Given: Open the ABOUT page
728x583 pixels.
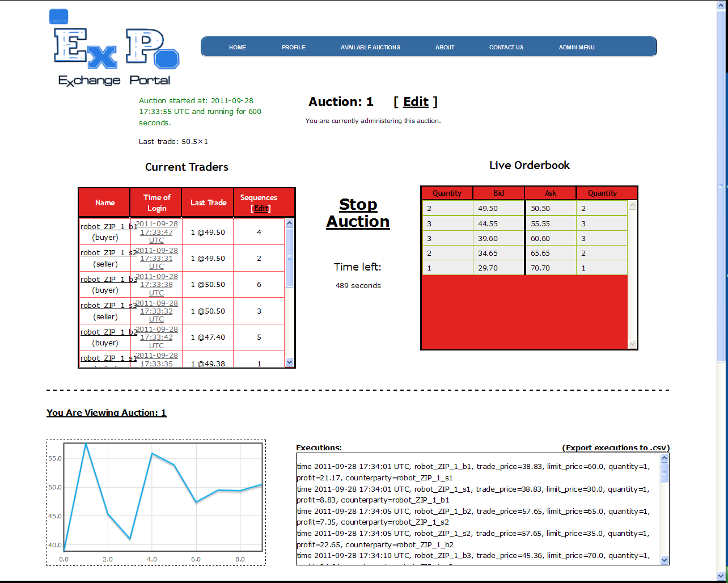Looking at the screenshot, I should tap(445, 47).
